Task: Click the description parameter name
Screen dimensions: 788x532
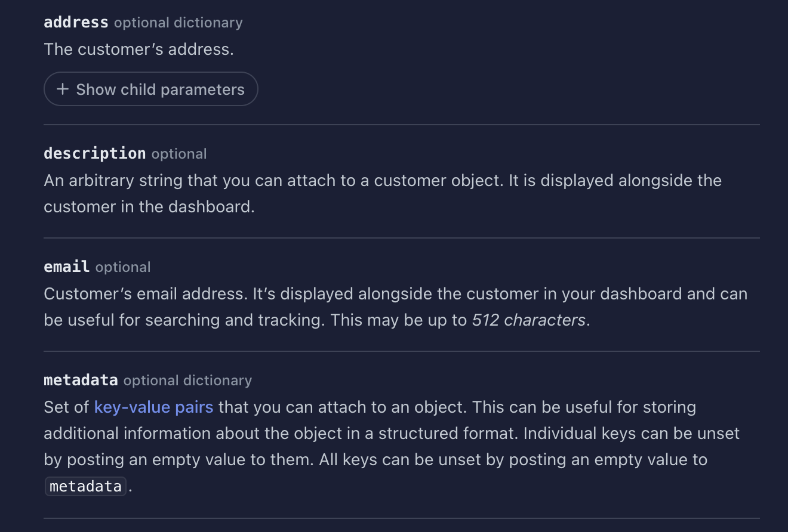Action: pos(94,153)
